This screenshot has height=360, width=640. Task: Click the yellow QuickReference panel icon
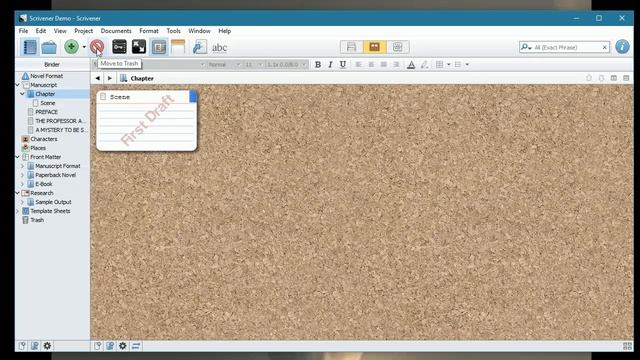(x=178, y=47)
